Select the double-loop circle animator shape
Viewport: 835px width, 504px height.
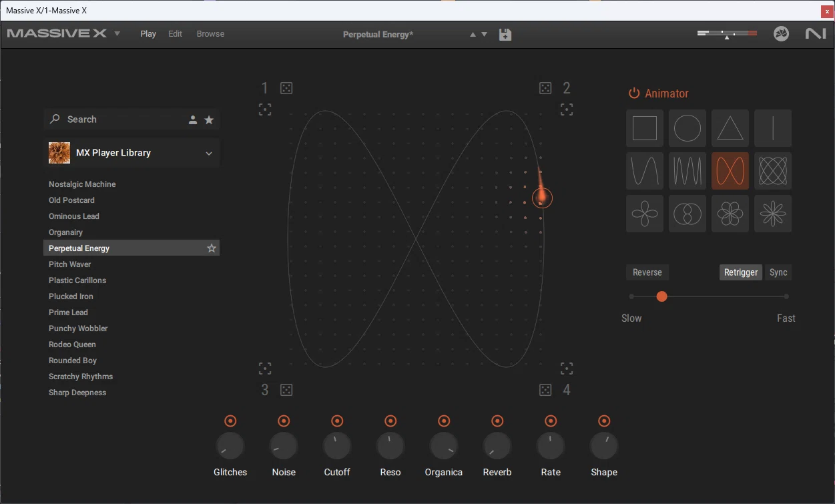pos(687,214)
